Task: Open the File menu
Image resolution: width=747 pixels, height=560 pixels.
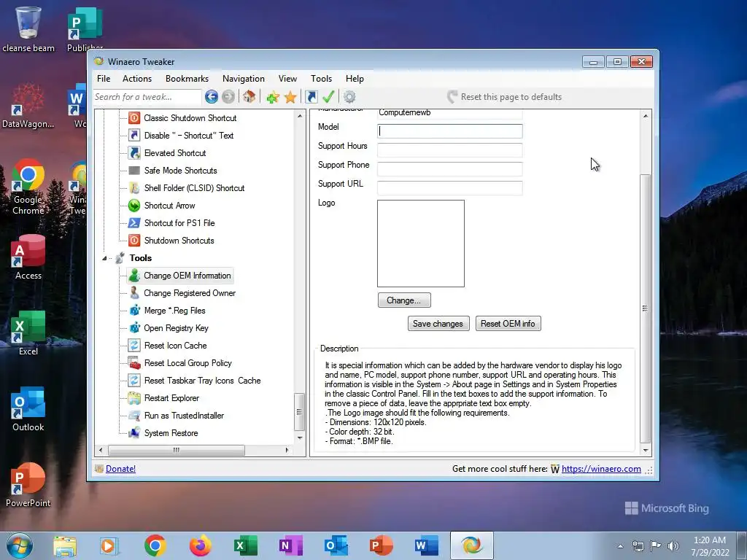Action: pyautogui.click(x=104, y=79)
